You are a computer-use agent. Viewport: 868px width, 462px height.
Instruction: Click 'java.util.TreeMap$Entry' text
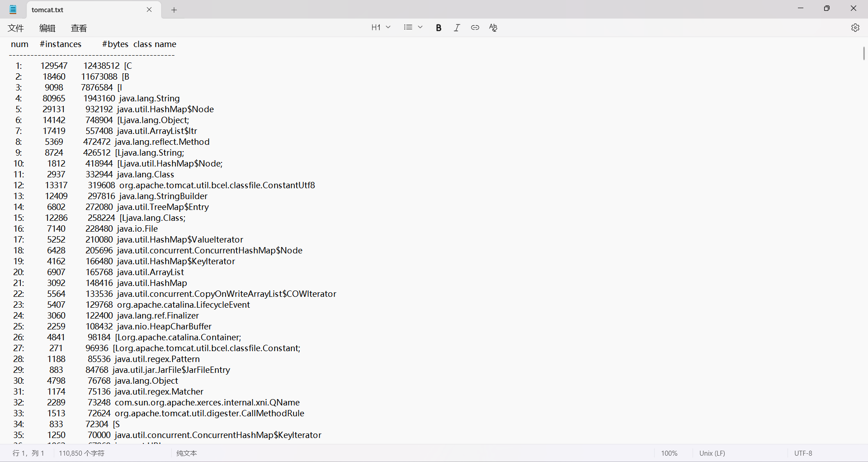coord(163,207)
